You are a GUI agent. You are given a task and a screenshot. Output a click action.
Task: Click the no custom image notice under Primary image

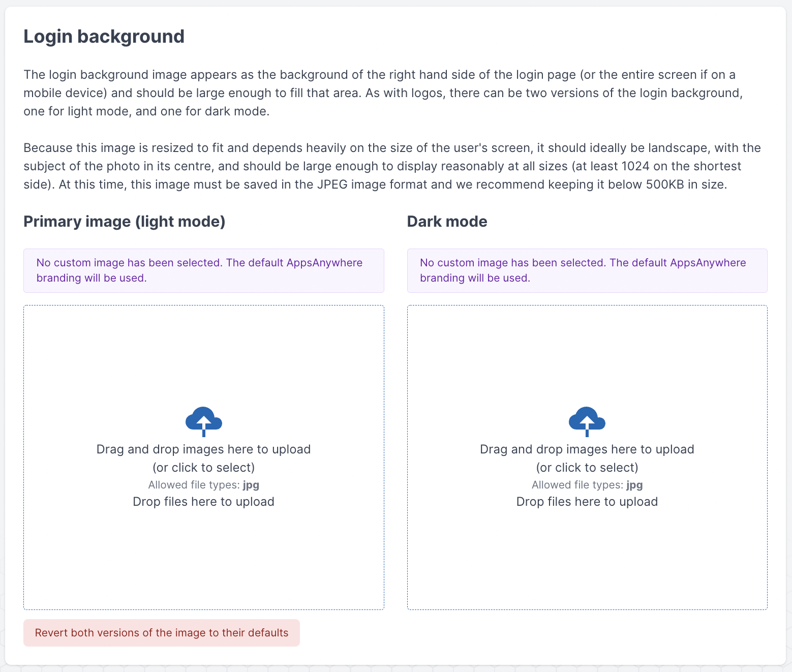pyautogui.click(x=203, y=270)
